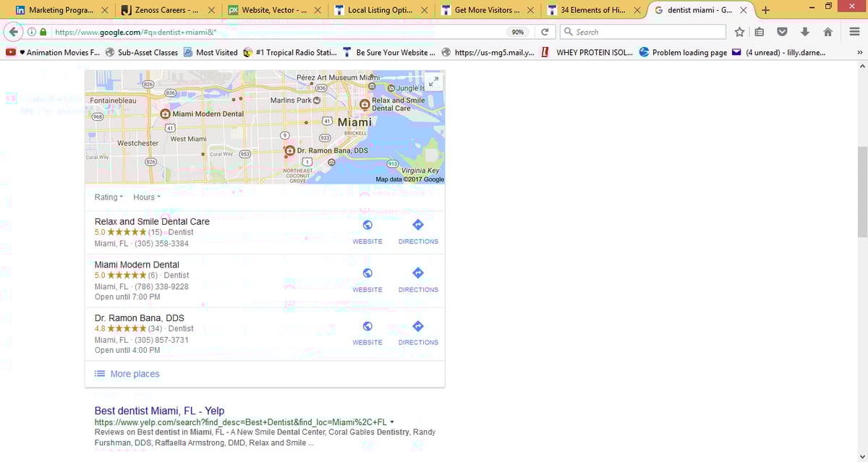Click the Search box in the toolbar

(644, 32)
